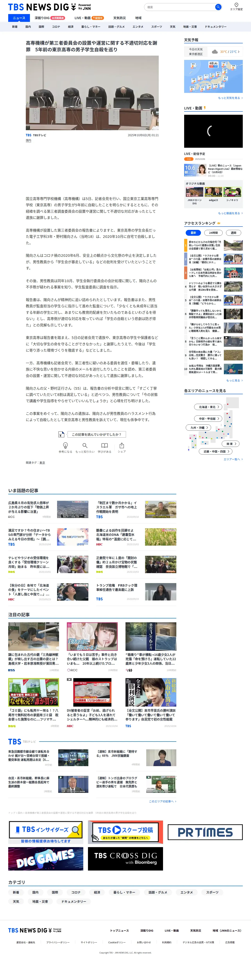This screenshot has width=251, height=980.
Task: Click the TBS logo under article photo
Action: 29,135
